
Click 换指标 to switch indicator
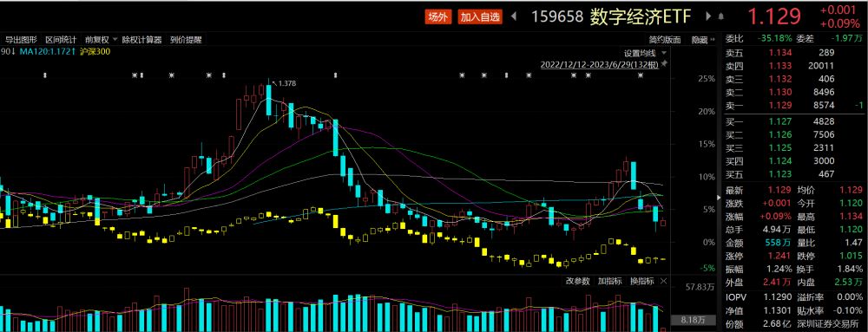click(641, 281)
